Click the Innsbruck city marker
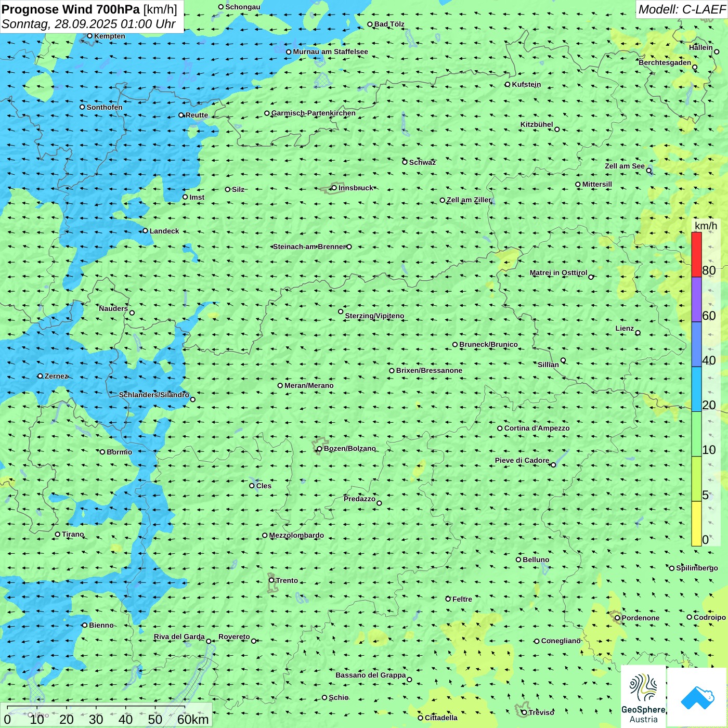The height and width of the screenshot is (728, 728). tap(334, 188)
